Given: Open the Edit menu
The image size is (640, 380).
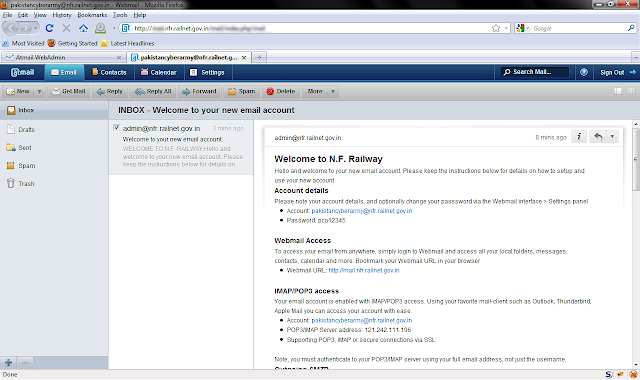Looking at the screenshot, I should coord(23,15).
